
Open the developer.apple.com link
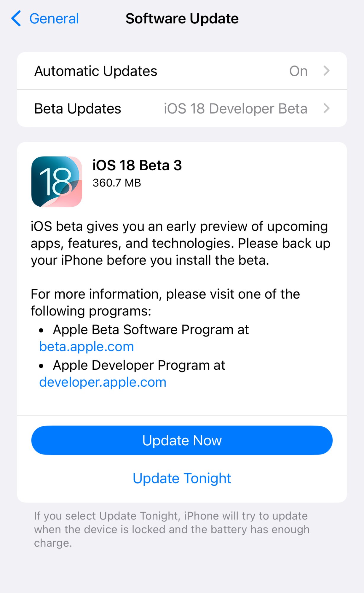(103, 382)
